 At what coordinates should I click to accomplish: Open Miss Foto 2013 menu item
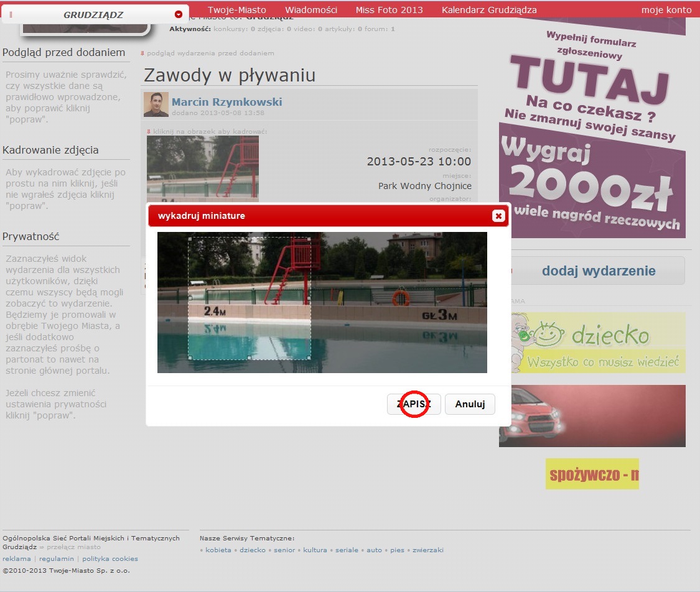pos(390,10)
